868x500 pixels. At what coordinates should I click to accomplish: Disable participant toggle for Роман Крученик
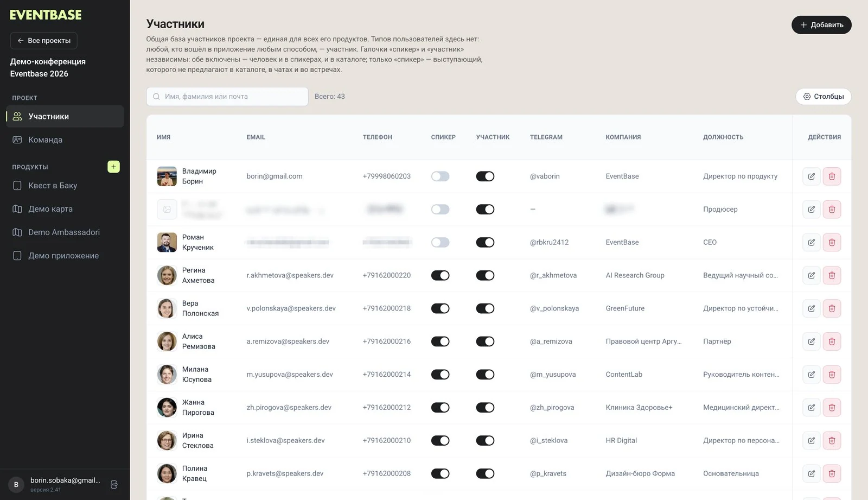pyautogui.click(x=485, y=242)
